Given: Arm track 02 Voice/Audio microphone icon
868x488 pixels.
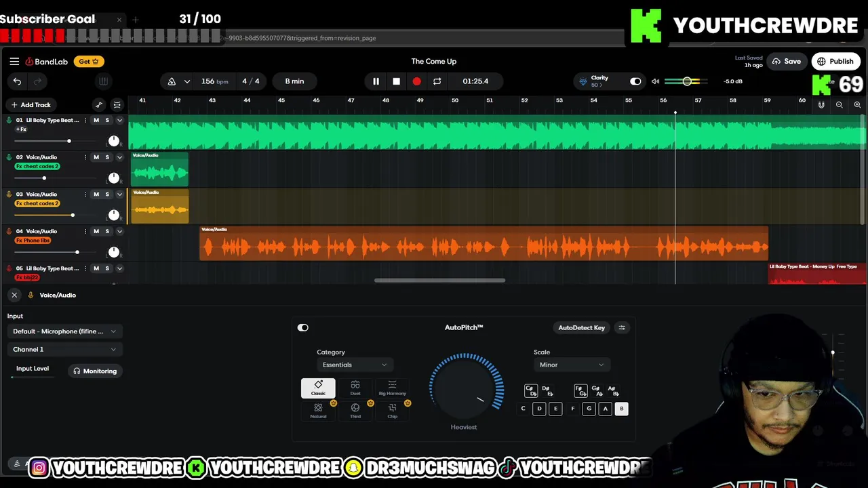Looking at the screenshot, I should (9, 157).
